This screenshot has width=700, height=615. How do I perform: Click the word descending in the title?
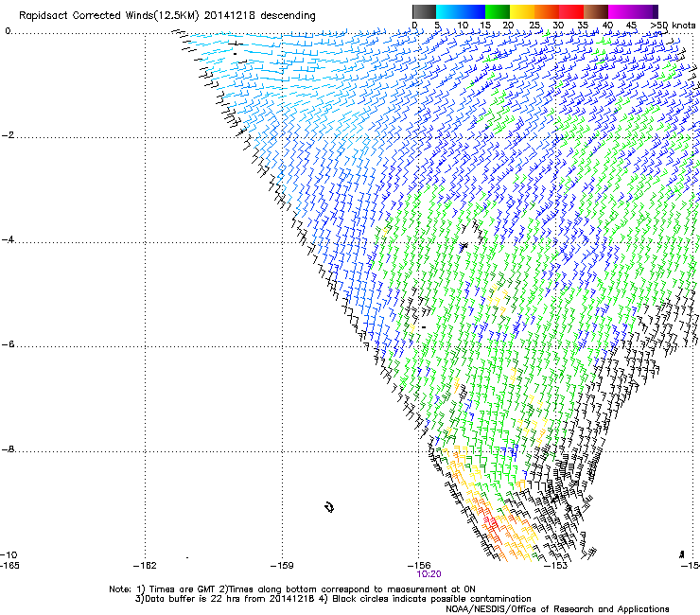coord(288,16)
